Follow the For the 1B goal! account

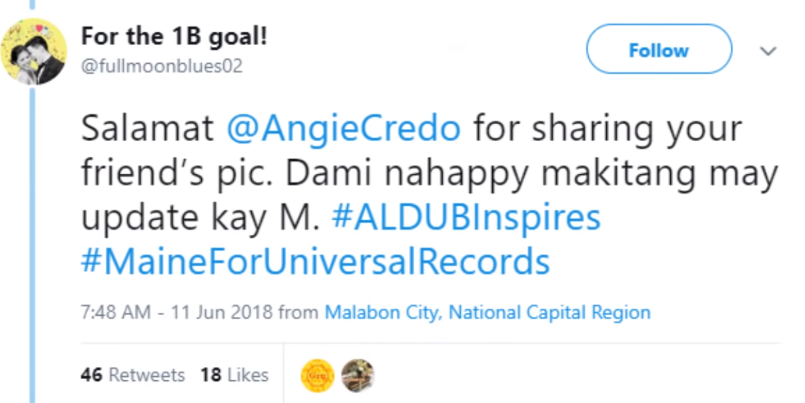(659, 49)
